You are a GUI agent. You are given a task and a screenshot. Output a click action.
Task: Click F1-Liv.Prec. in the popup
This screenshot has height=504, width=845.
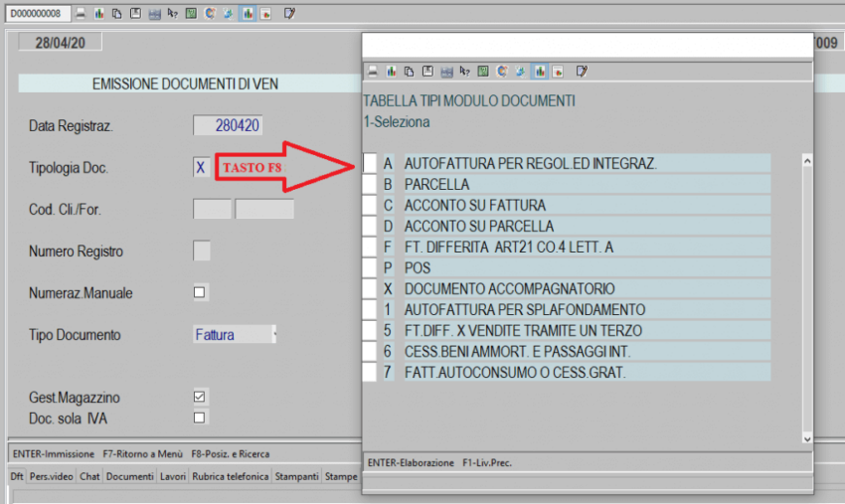487,462
